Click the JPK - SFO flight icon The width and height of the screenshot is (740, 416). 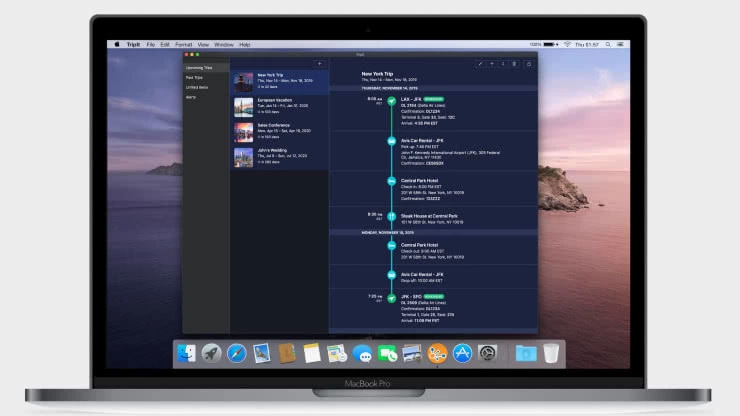(392, 298)
